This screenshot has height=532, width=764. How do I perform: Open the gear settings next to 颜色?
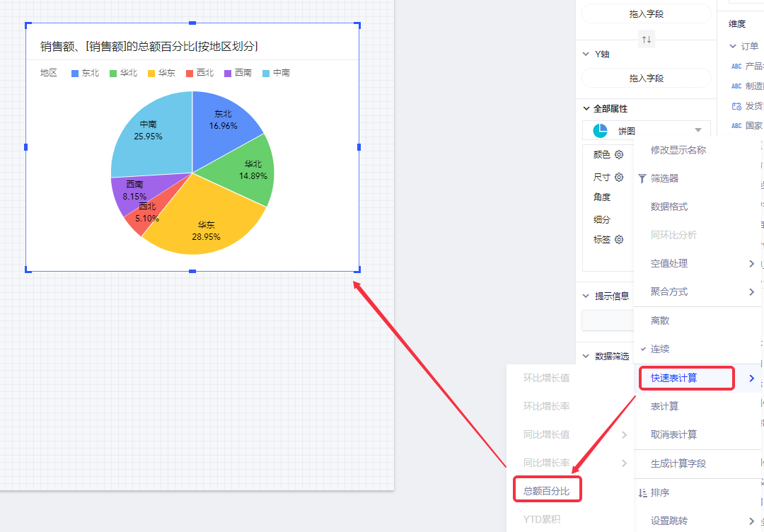click(619, 155)
